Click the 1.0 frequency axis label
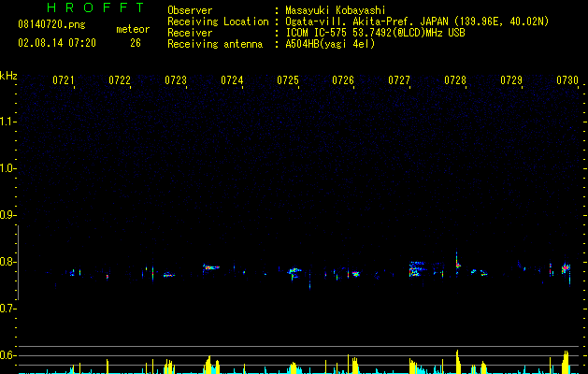Image resolution: width=588 pixels, height=374 pixels. tap(7, 168)
